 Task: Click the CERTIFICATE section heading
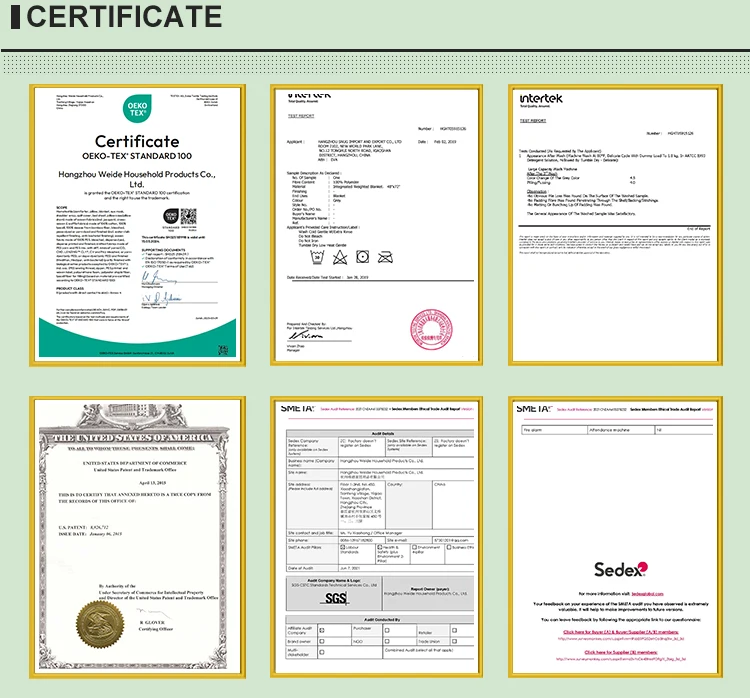pyautogui.click(x=124, y=17)
